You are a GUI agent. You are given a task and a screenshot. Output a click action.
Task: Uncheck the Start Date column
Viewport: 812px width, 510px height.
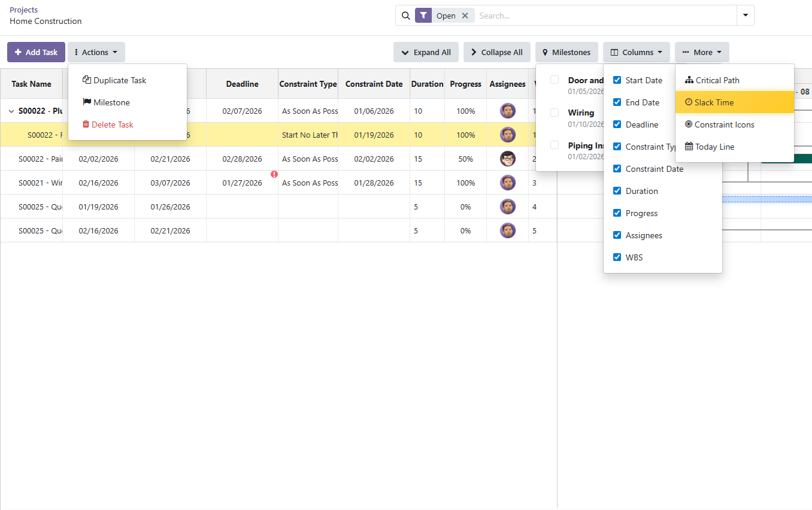tap(617, 80)
